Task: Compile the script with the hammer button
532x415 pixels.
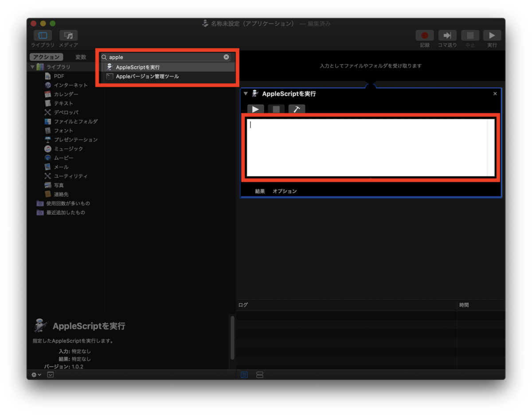Action: [x=297, y=109]
